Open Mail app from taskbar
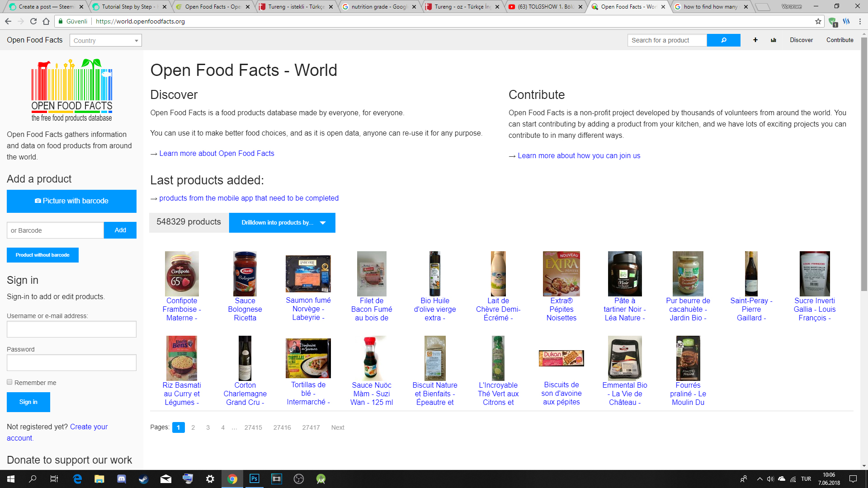 point(166,479)
